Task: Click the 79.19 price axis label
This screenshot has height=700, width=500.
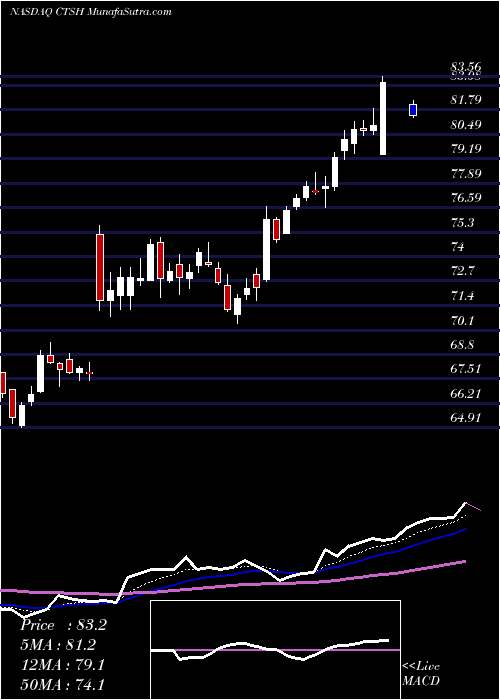Action: click(466, 148)
